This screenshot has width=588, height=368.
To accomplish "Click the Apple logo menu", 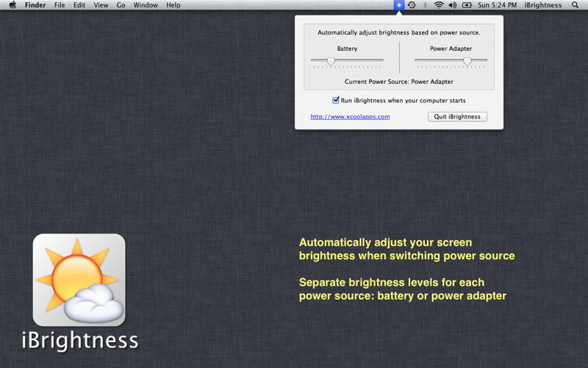I will 12,5.
